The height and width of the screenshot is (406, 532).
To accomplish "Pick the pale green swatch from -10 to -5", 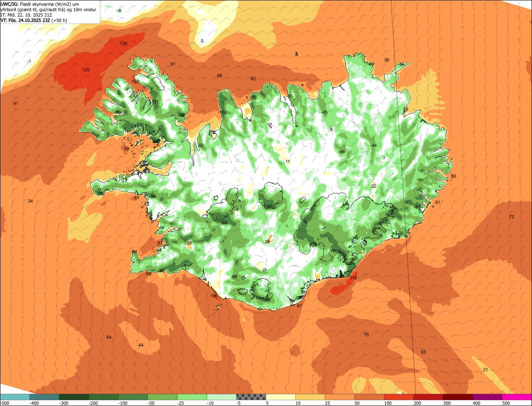I will pos(222,397).
